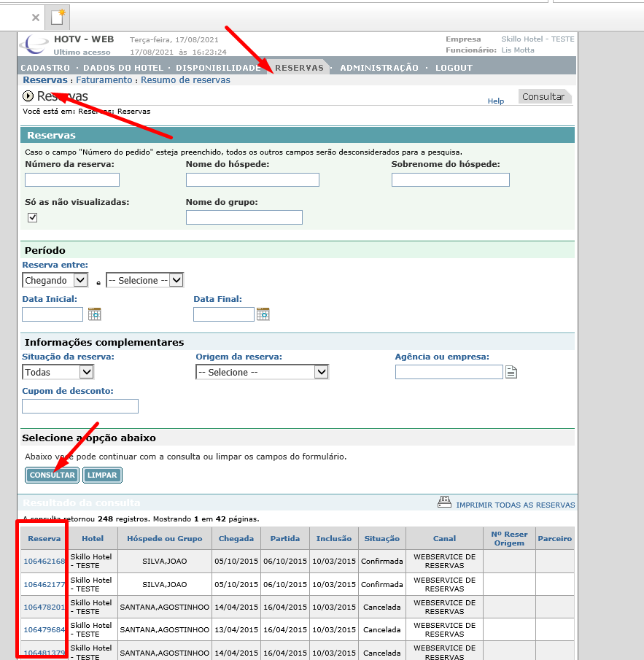This screenshot has height=660, width=644.
Task: Click 'Confirmada' status in first row
Action: point(381,561)
